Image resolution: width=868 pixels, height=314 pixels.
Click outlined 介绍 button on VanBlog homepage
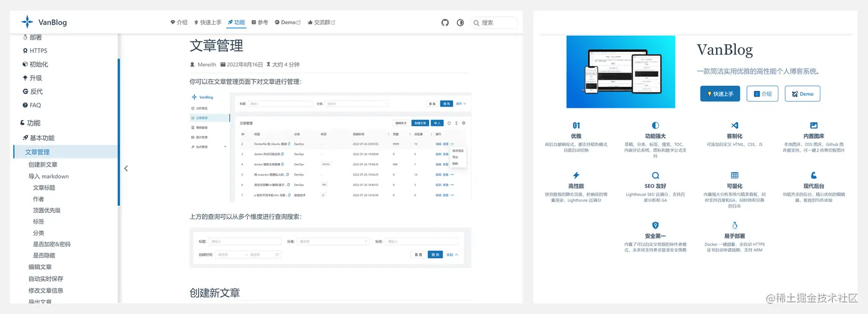point(762,94)
